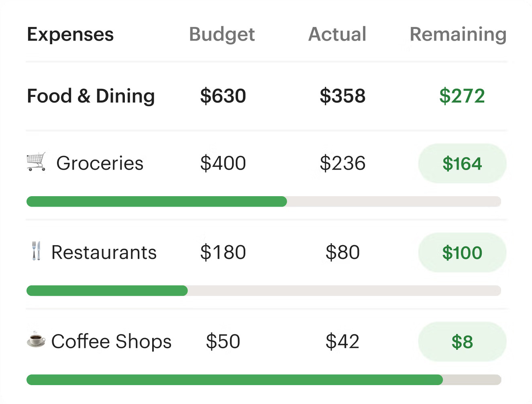Click the Groceries spending progress bar

coord(263,201)
